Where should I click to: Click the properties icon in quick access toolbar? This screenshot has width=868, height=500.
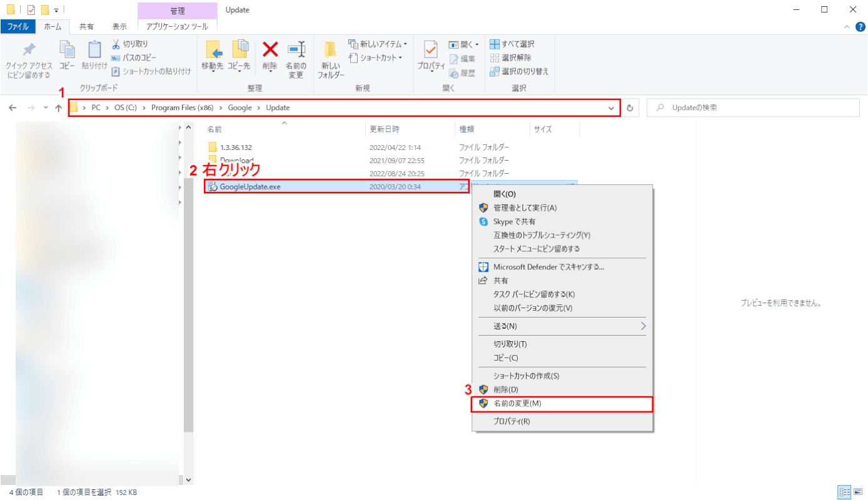pos(31,9)
